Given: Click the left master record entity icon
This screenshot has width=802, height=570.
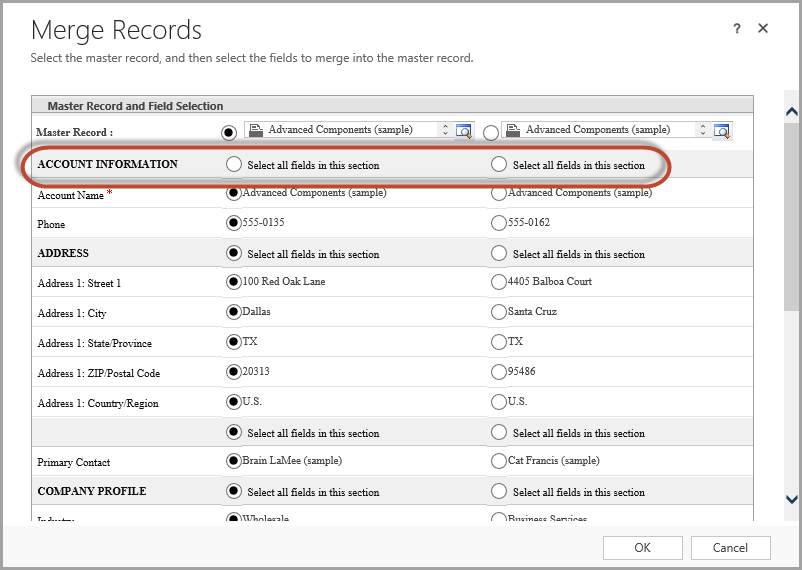Looking at the screenshot, I should click(x=256, y=130).
